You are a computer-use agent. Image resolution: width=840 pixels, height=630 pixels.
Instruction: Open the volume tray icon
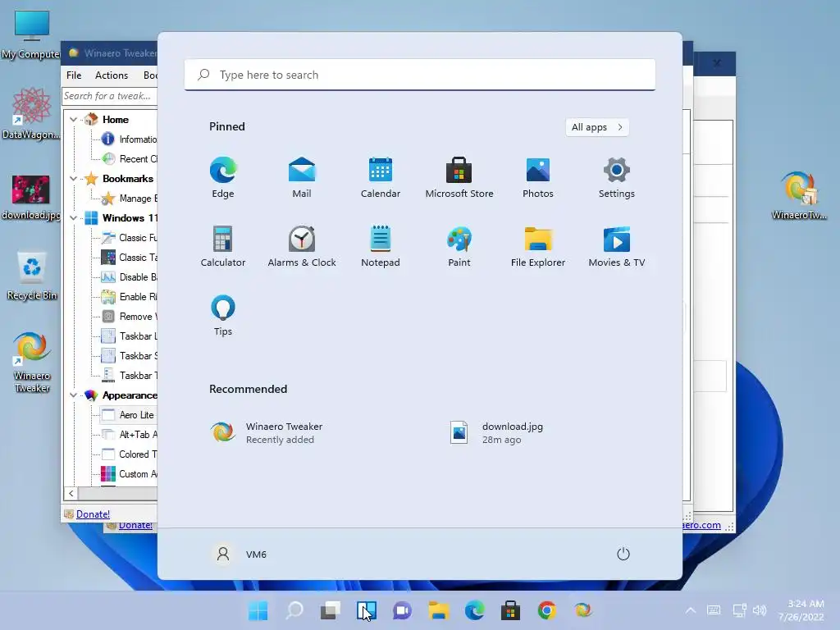pyautogui.click(x=760, y=610)
